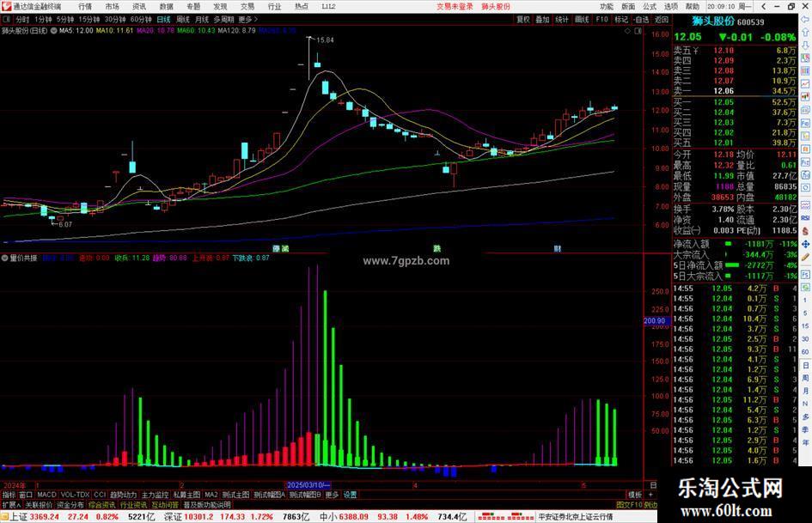Viewport: 812px width, 523px height.
Task: Open the 资讯 menu
Action: (x=139, y=7)
